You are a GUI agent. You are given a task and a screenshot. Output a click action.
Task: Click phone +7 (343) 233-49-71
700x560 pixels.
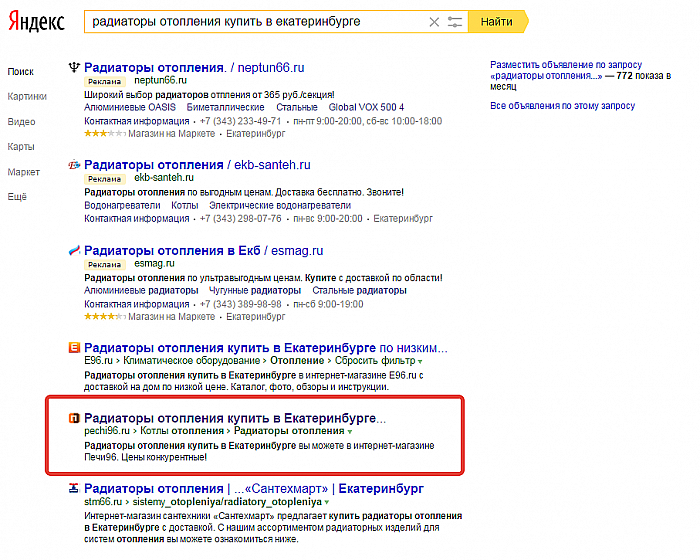[x=241, y=121]
